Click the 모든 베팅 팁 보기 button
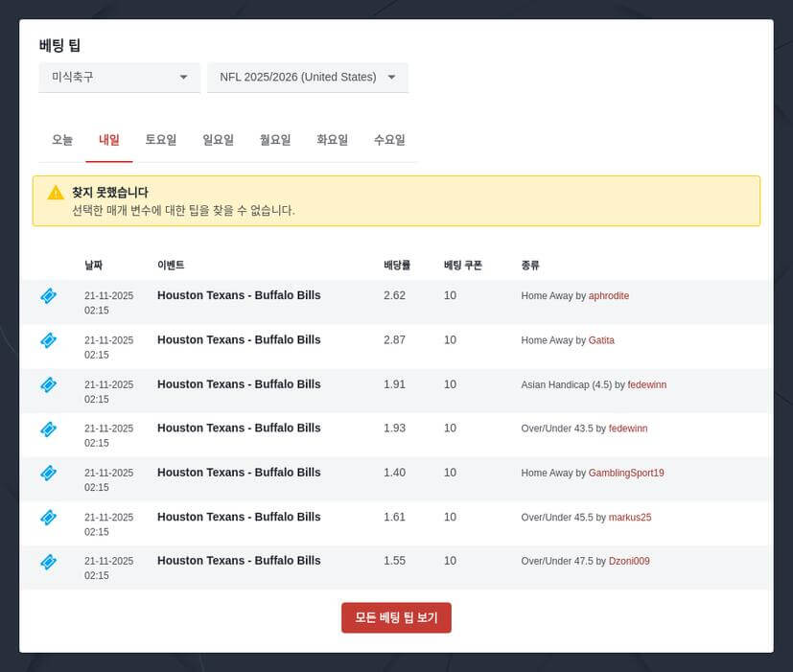Image resolution: width=793 pixels, height=672 pixels. click(396, 617)
